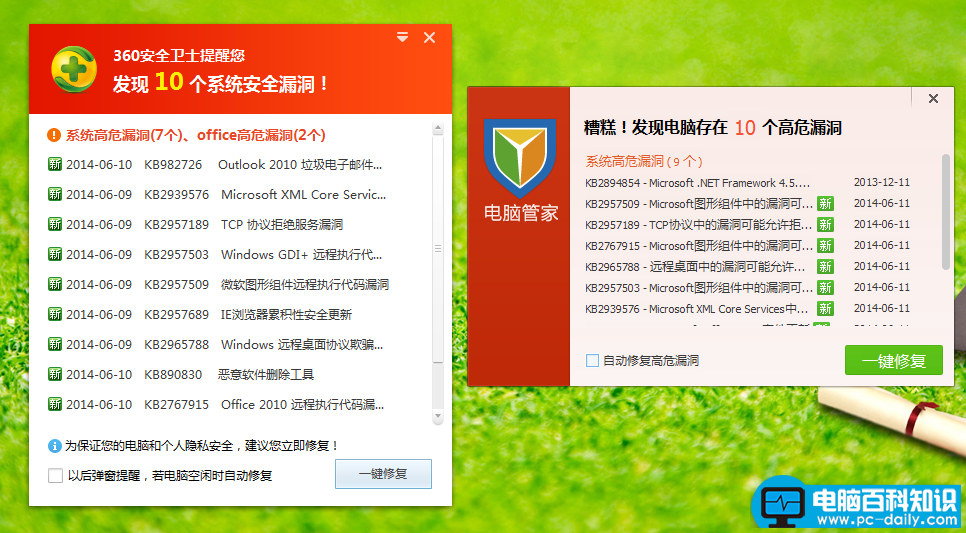
Task: Click the 360 Security Guard logo icon
Action: coord(74,70)
